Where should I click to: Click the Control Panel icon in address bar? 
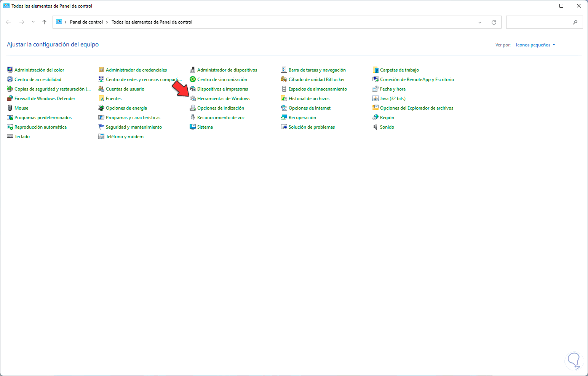pos(59,22)
